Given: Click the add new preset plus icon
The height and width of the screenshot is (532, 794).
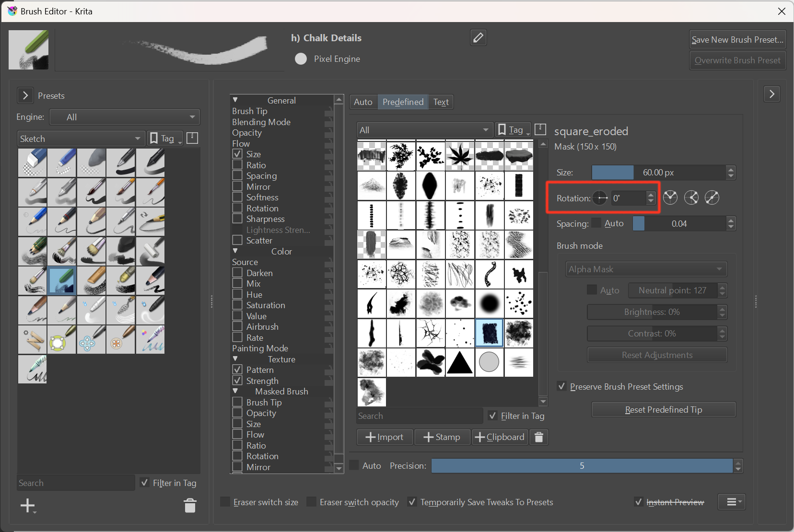Looking at the screenshot, I should (x=28, y=506).
